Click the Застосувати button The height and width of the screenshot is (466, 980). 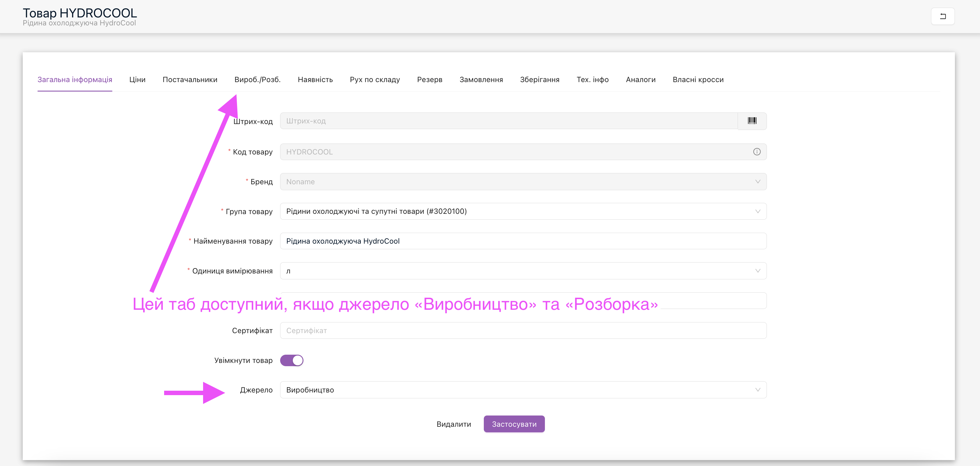tap(514, 424)
